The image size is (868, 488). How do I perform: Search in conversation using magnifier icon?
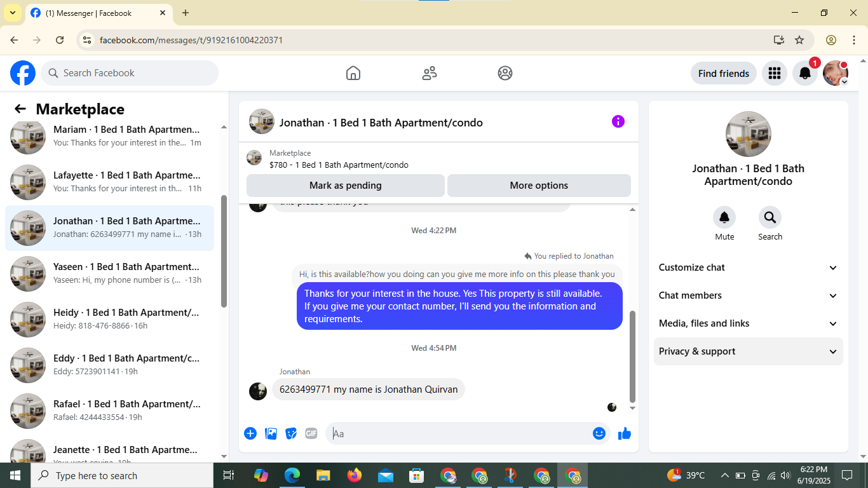[x=770, y=218]
